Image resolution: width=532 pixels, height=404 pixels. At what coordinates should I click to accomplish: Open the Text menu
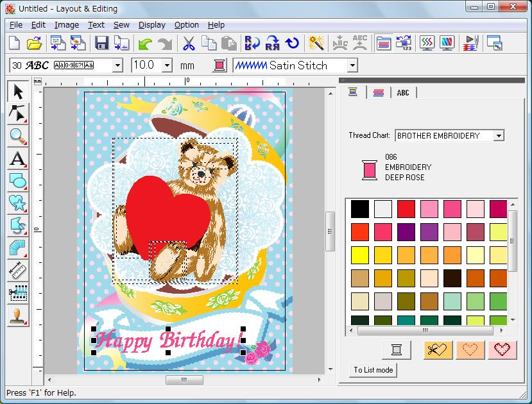[x=96, y=25]
